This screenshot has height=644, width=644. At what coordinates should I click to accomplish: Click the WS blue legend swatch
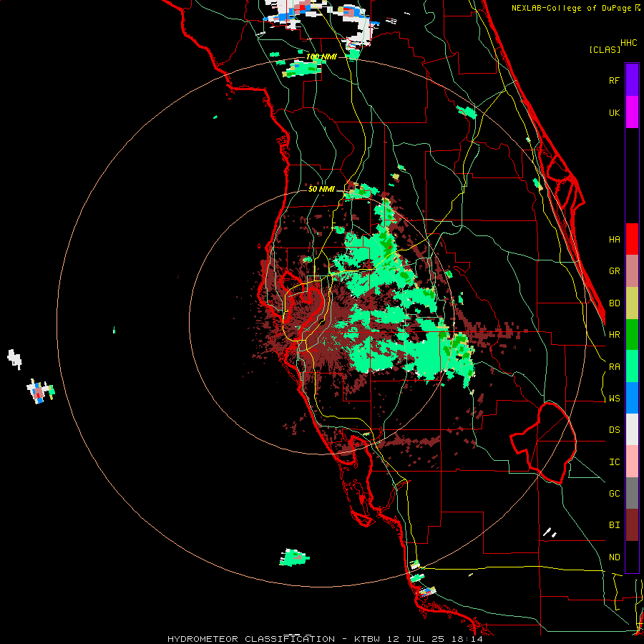coord(632,398)
